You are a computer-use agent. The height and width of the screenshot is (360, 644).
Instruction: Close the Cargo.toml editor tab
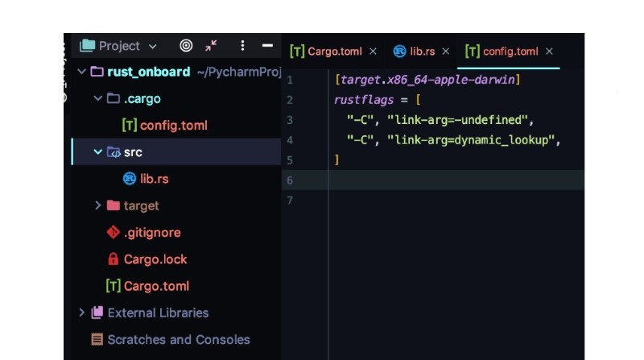373,52
